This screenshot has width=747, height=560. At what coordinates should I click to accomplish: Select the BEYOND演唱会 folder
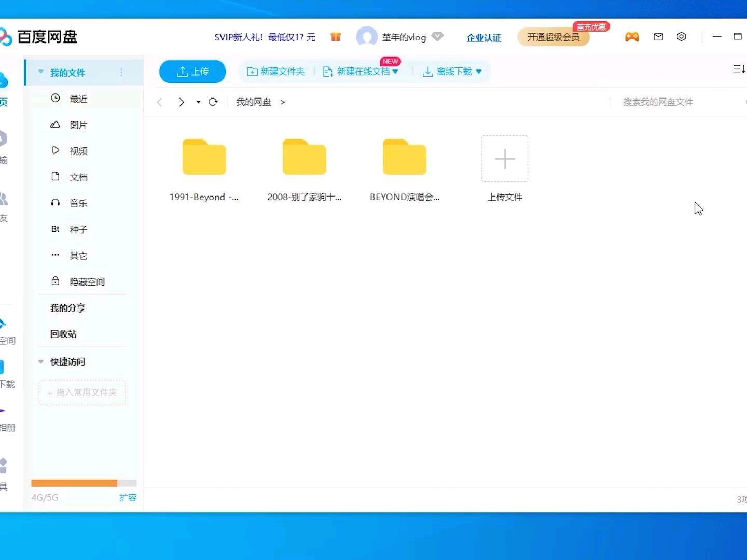(405, 171)
